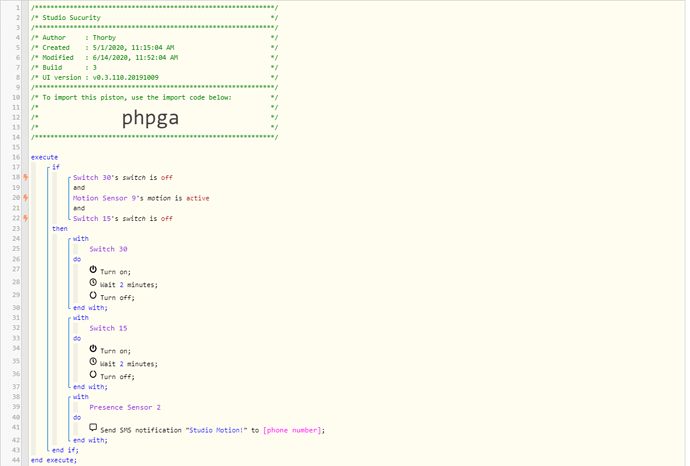Select device 'Switch 30' on line 25
690x466 pixels.
(x=108, y=249)
